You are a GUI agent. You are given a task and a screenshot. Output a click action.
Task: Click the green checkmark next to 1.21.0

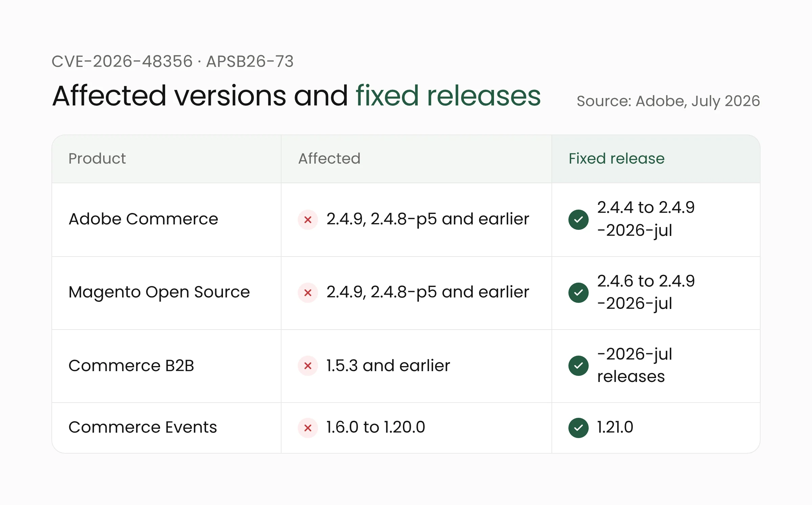pos(579,428)
